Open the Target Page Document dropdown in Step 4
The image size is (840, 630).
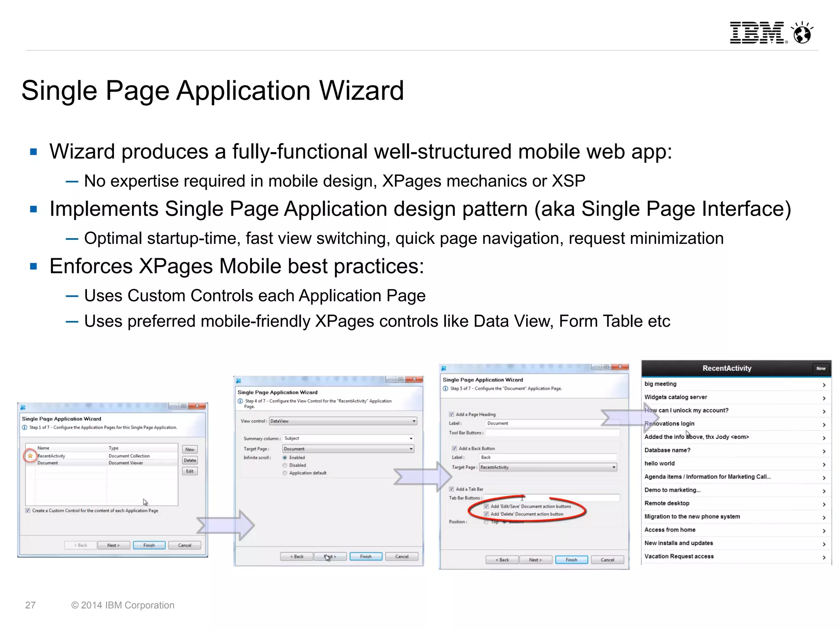349,449
